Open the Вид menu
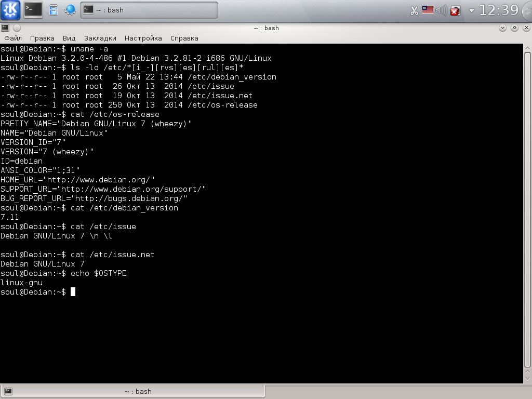The width and height of the screenshot is (532, 399). [69, 38]
